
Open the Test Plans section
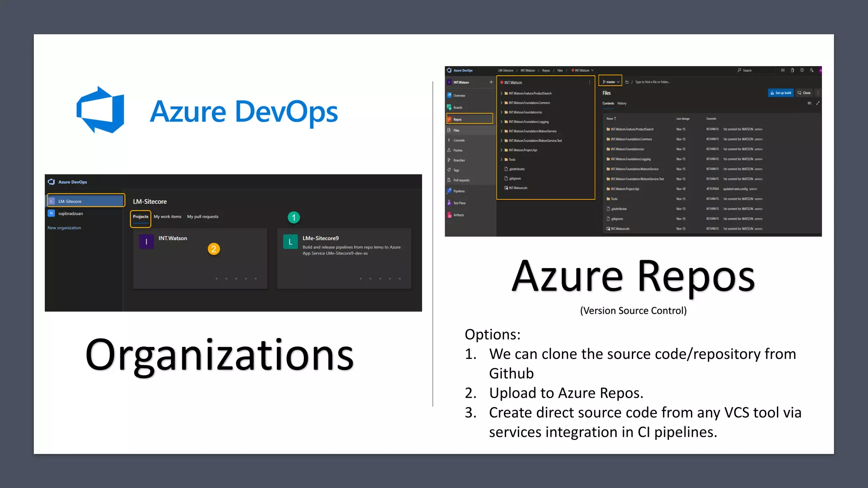(459, 203)
